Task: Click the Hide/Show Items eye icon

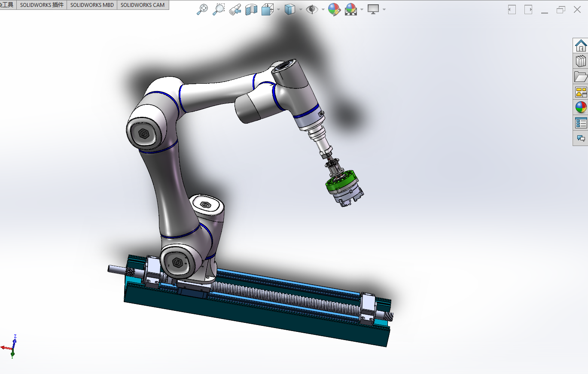Action: point(312,9)
